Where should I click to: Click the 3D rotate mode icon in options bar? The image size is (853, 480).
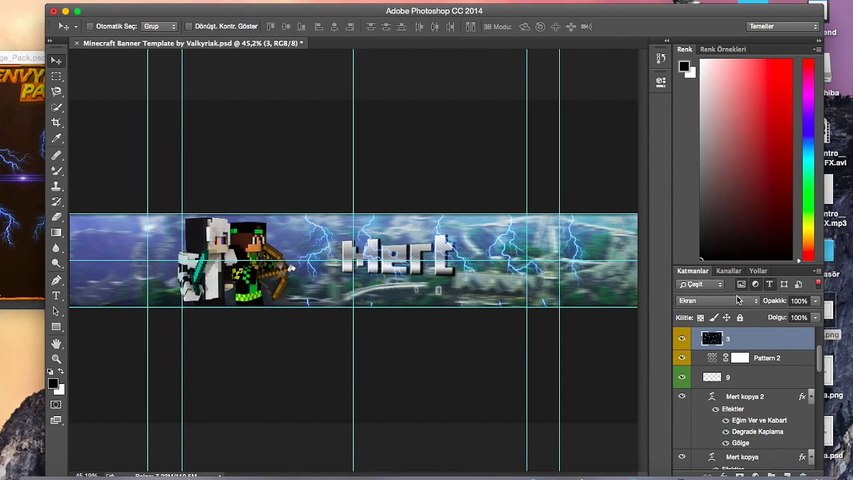(524, 26)
